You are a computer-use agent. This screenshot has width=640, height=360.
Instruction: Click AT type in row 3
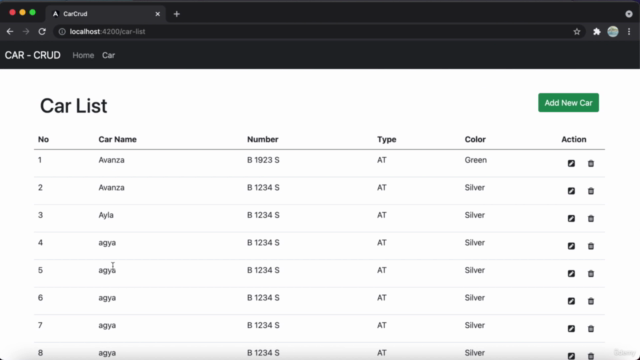click(x=382, y=215)
